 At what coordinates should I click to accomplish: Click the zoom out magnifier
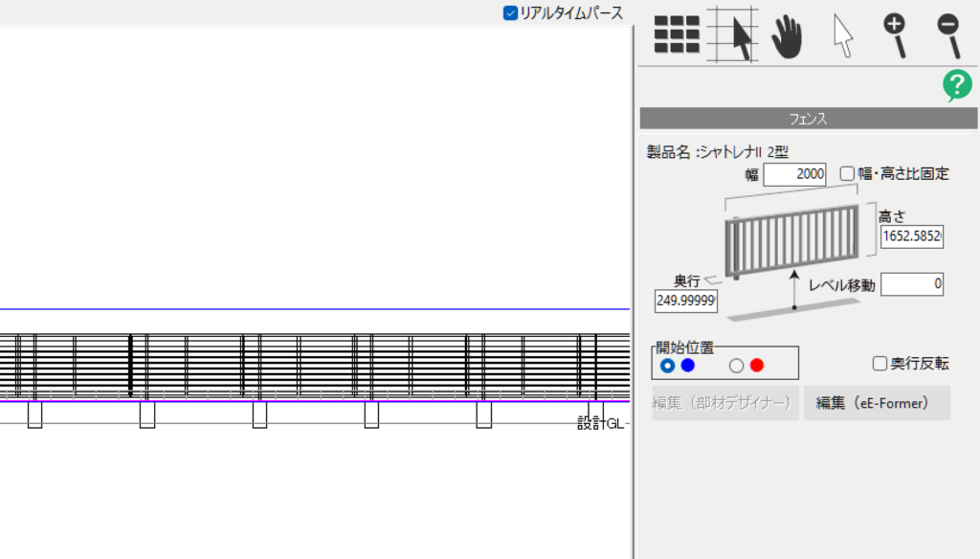pyautogui.click(x=948, y=35)
